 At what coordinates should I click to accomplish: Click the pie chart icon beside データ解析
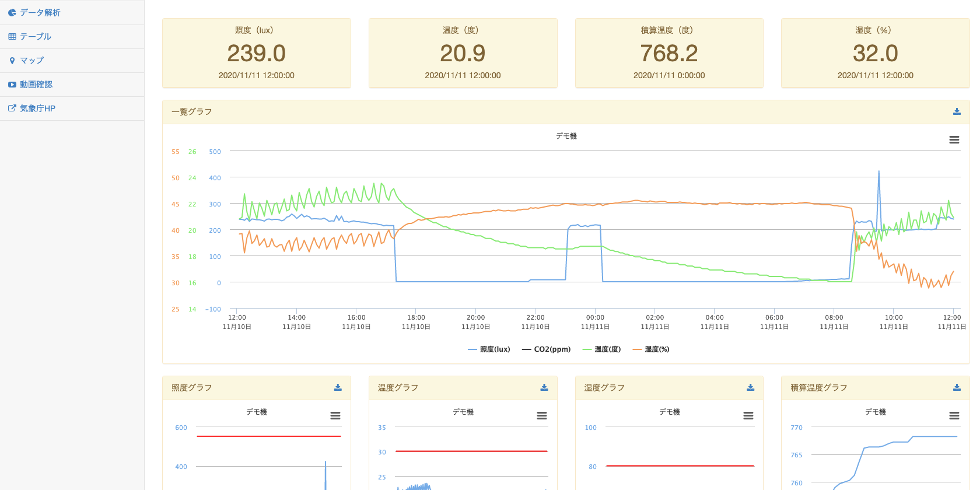[x=12, y=12]
